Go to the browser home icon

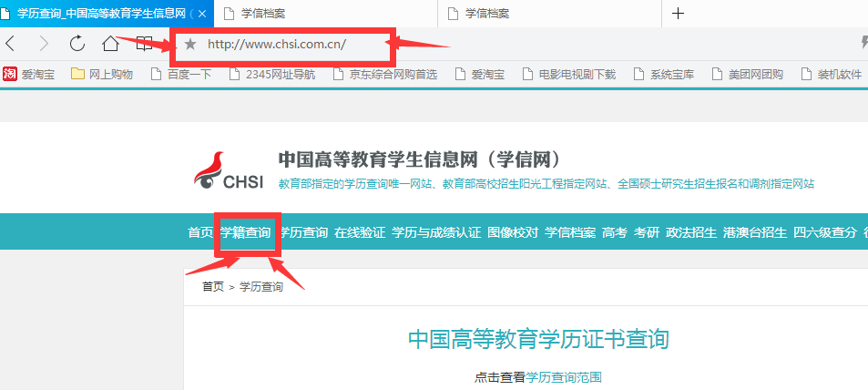[111, 43]
